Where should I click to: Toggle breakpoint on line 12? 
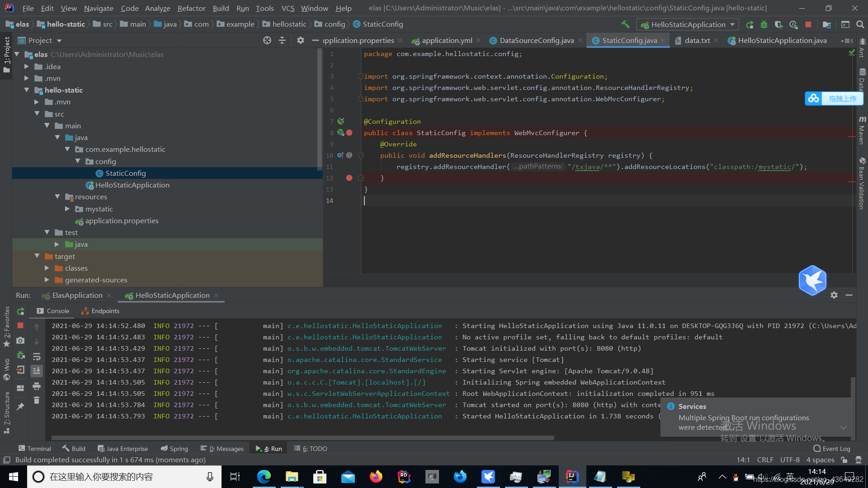pyautogui.click(x=349, y=178)
